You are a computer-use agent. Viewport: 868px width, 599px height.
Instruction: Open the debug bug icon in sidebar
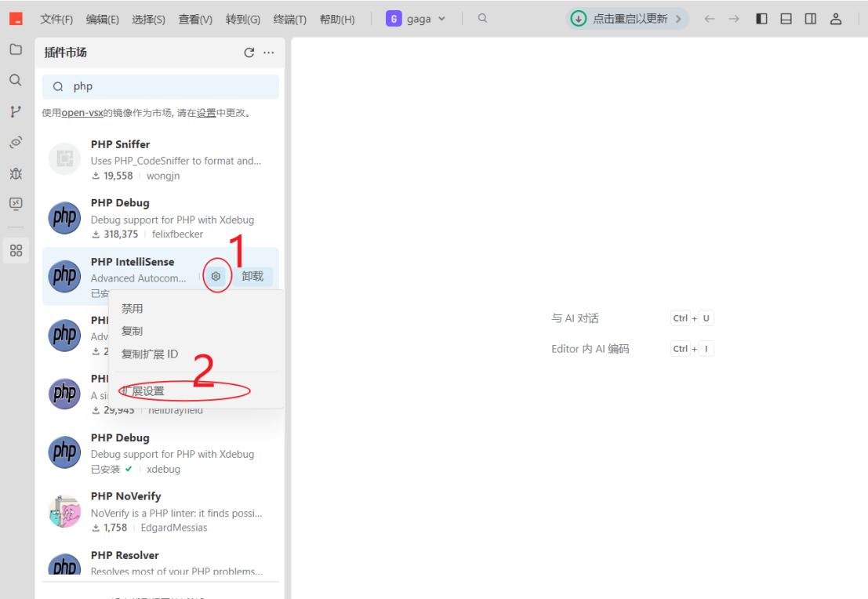pyautogui.click(x=16, y=173)
